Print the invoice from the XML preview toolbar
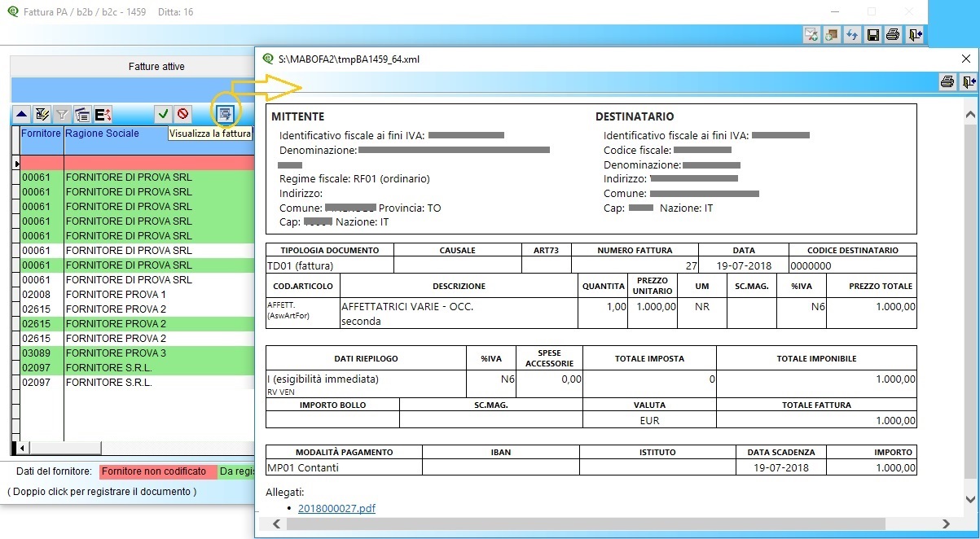This screenshot has height=539, width=980. pyautogui.click(x=947, y=81)
